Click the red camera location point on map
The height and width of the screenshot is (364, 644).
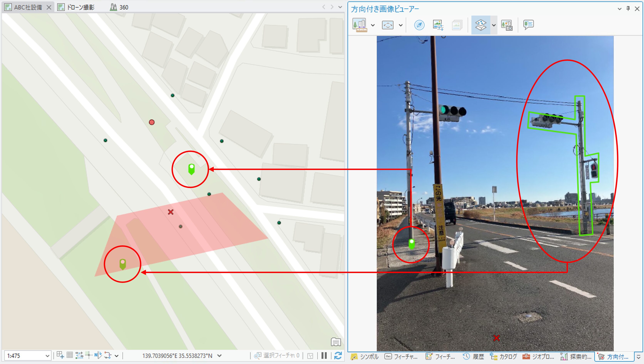152,122
